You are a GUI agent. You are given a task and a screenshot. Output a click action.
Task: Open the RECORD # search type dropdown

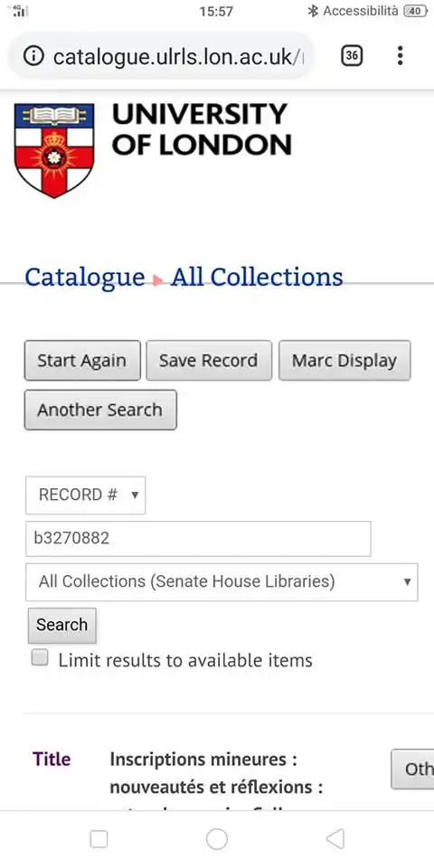(86, 495)
